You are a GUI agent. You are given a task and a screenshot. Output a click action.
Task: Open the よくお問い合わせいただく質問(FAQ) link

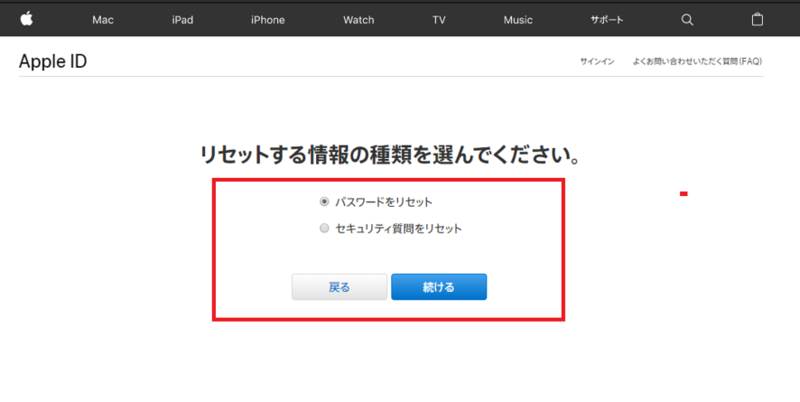click(x=697, y=61)
